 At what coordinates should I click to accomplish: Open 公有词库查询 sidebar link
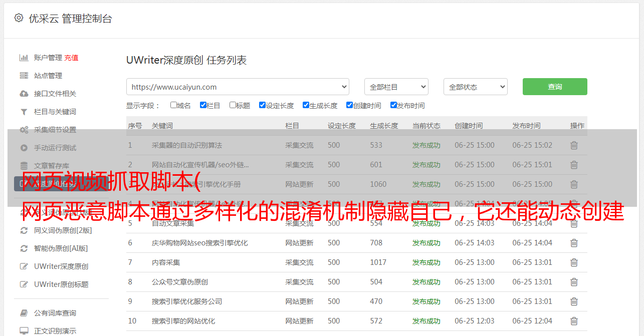click(55, 313)
